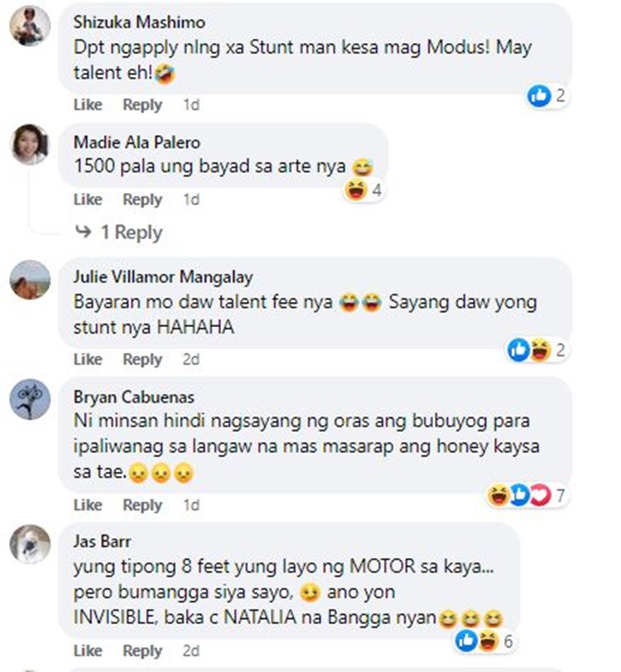Image resolution: width=621 pixels, height=672 pixels.
Task: Like Jas Barr's comment
Action: 88,650
